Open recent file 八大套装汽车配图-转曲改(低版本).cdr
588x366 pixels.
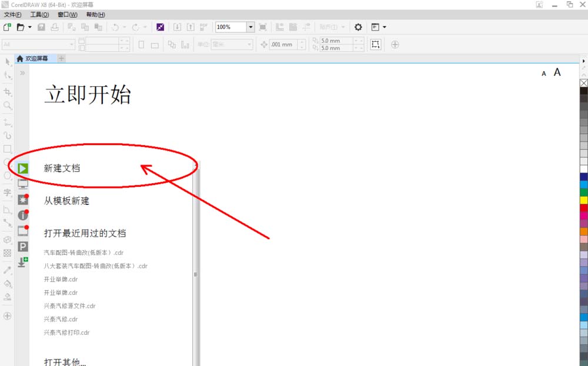click(96, 266)
